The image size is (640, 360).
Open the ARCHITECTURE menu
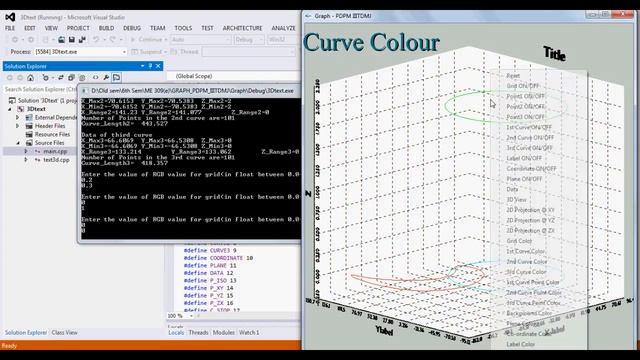click(x=242, y=28)
